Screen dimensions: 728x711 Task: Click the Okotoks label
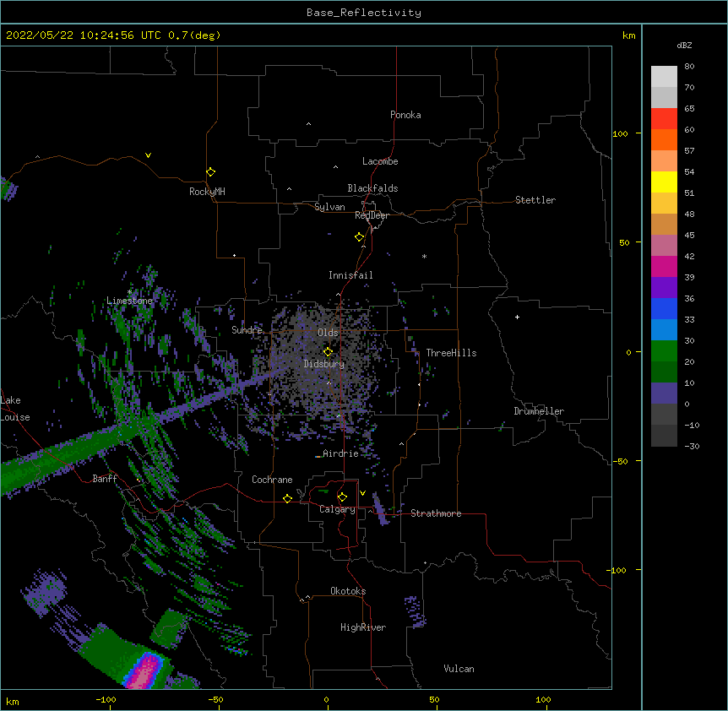pos(348,591)
